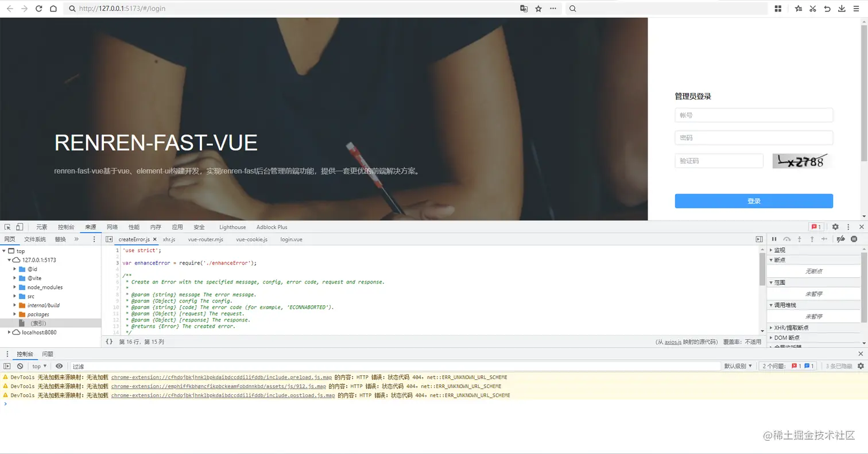868x454 pixels.
Task: Click the scissors screenshot tool icon
Action: (x=813, y=9)
